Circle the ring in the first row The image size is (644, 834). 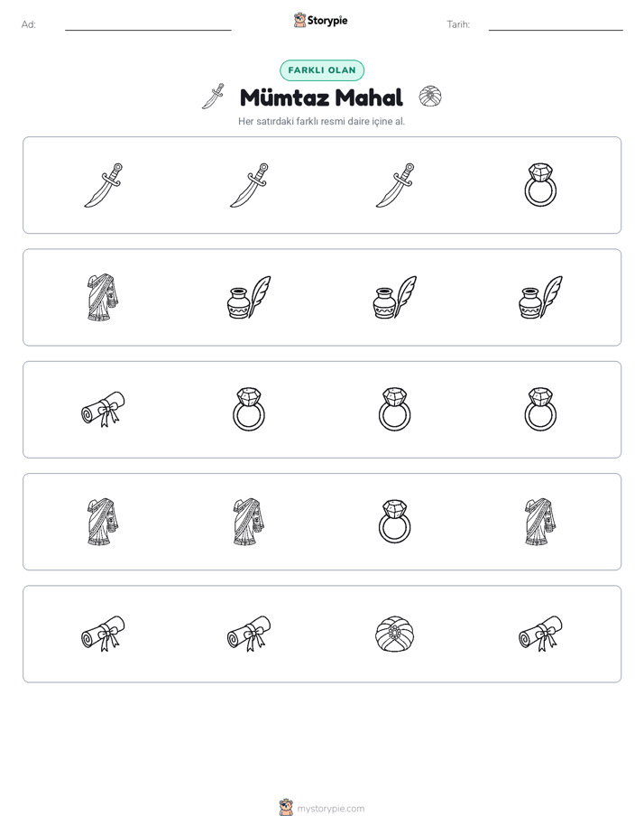click(x=540, y=185)
